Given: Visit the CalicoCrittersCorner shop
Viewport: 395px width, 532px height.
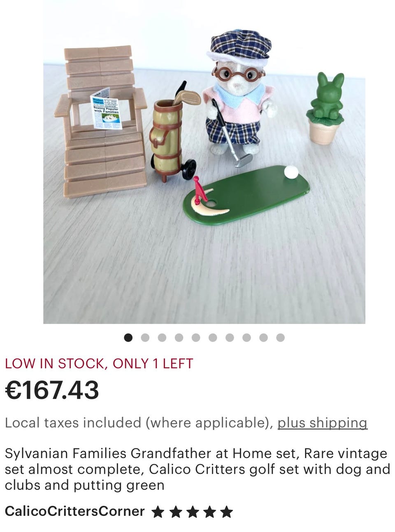Looking at the screenshot, I should coord(75,511).
